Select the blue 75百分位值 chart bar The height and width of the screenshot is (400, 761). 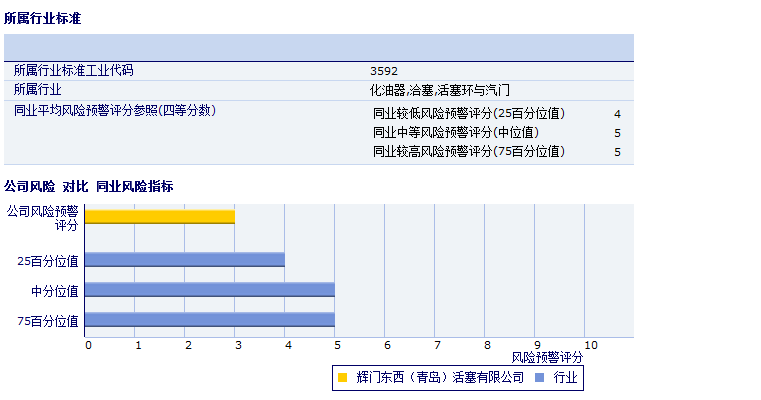(210, 320)
